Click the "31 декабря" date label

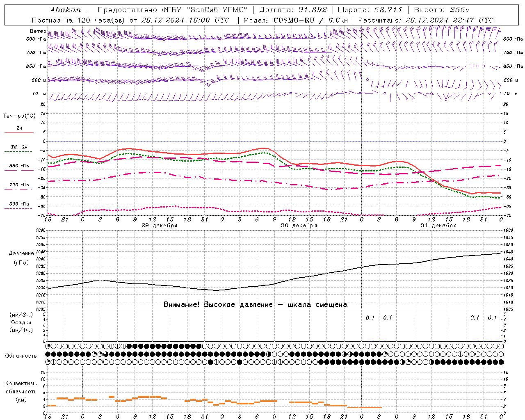pos(438,226)
